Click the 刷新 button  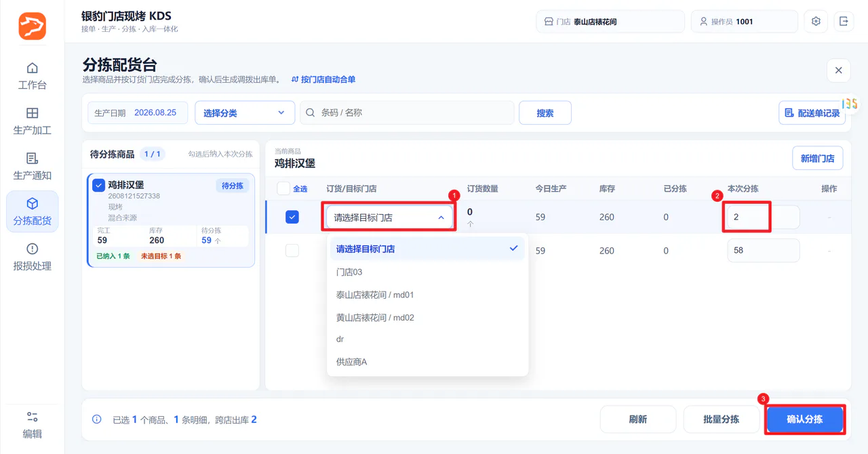[638, 419]
